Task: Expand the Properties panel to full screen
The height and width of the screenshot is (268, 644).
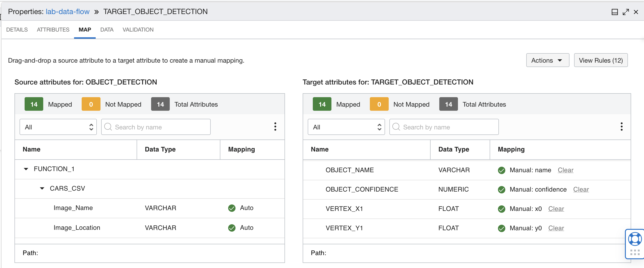Action: tap(626, 12)
